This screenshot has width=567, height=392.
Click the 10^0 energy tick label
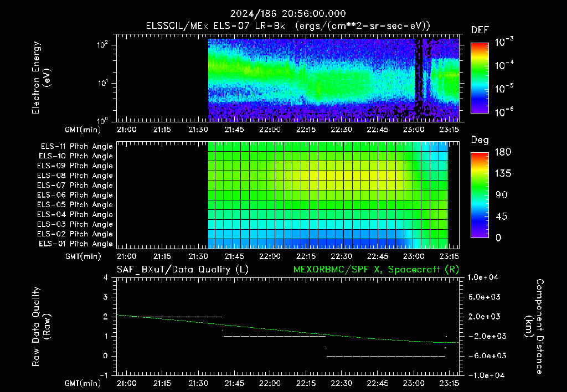(x=102, y=120)
